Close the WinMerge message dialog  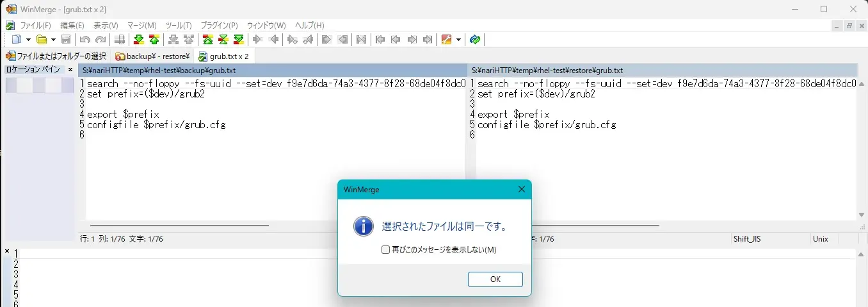(x=521, y=189)
